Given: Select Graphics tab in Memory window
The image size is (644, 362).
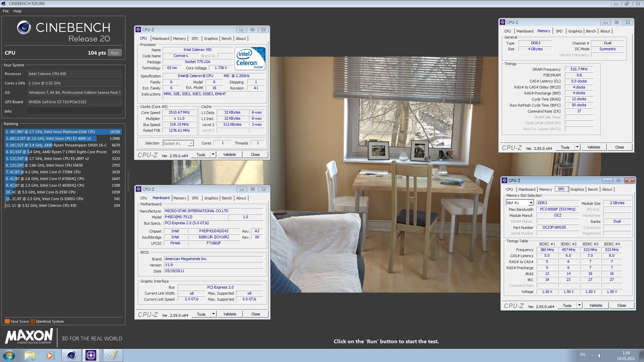Looking at the screenshot, I should [575, 31].
